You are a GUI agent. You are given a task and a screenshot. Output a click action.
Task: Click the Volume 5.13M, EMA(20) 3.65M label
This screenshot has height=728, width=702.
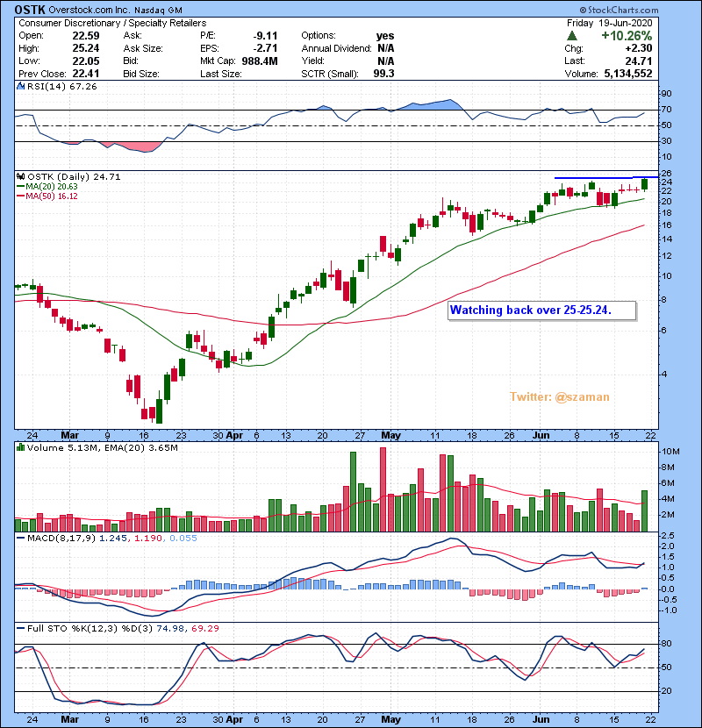(102, 447)
